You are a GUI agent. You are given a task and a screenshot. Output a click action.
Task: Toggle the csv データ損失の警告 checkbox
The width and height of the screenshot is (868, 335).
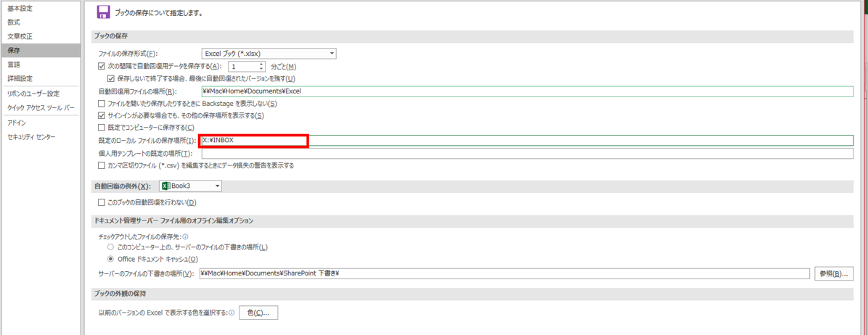102,165
